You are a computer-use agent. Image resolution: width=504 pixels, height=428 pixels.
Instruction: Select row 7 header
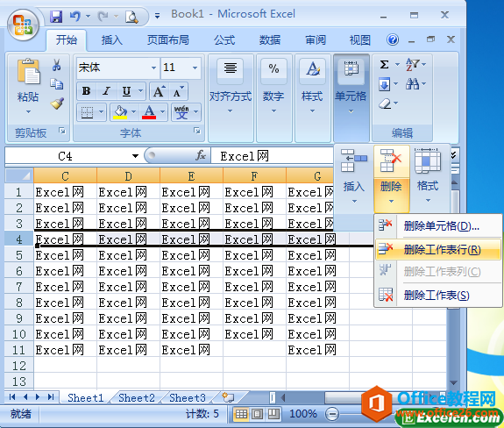tap(19, 286)
